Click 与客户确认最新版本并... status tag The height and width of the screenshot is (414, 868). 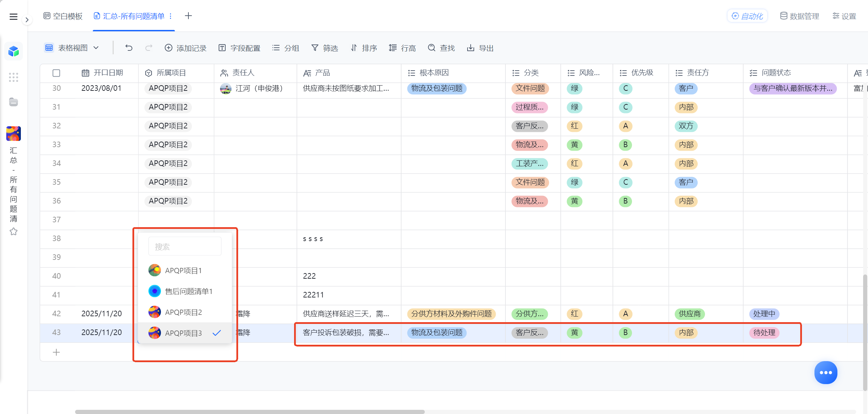(793, 88)
